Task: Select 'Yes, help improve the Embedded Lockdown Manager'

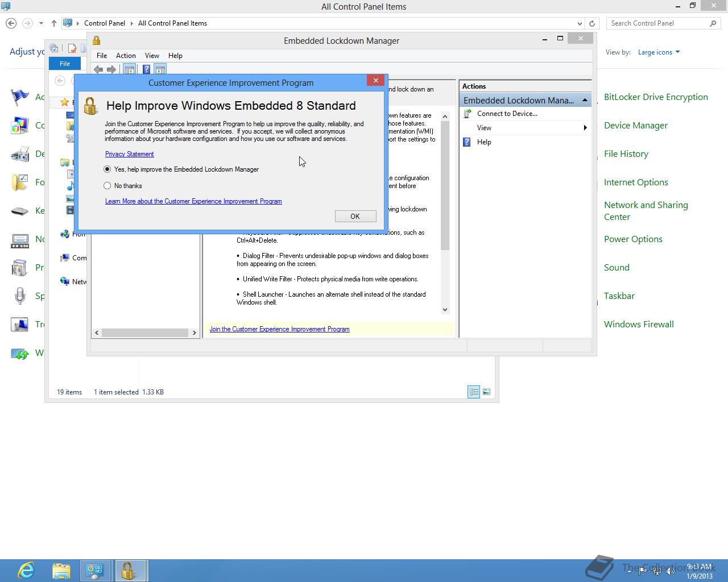Action: (181, 169)
